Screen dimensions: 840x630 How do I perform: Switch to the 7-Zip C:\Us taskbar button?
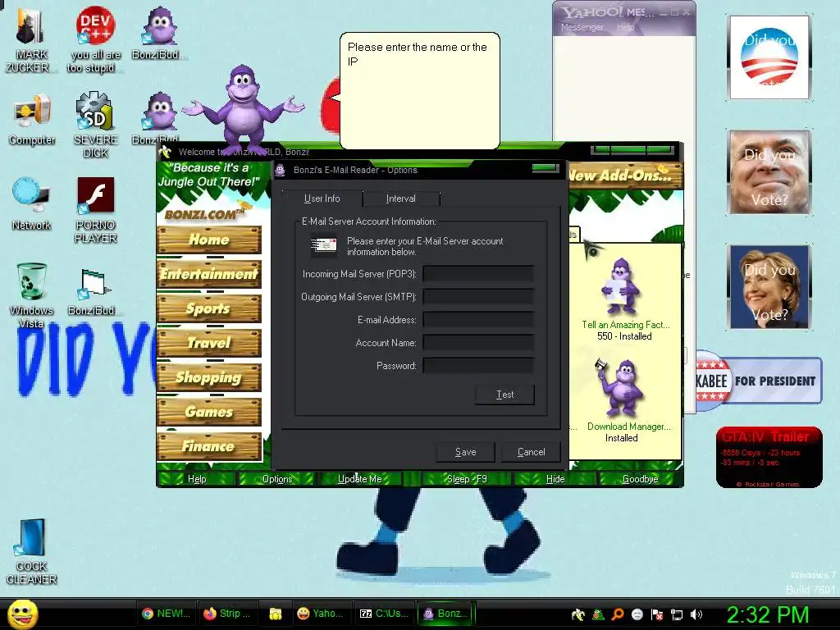(384, 614)
